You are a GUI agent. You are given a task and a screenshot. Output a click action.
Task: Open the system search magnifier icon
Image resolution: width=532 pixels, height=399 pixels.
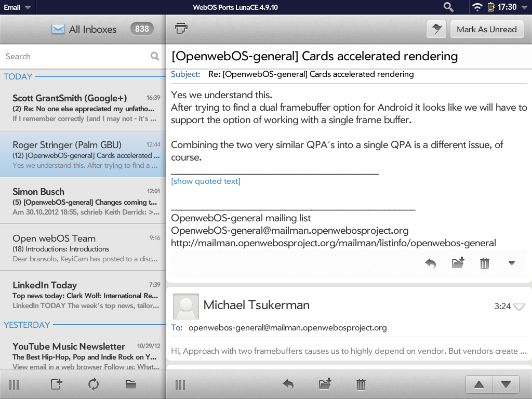448,7
